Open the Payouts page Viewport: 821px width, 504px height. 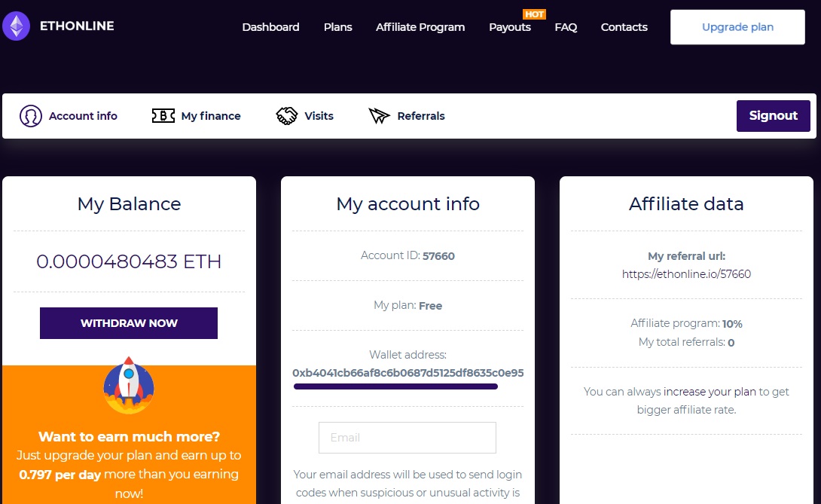click(510, 27)
